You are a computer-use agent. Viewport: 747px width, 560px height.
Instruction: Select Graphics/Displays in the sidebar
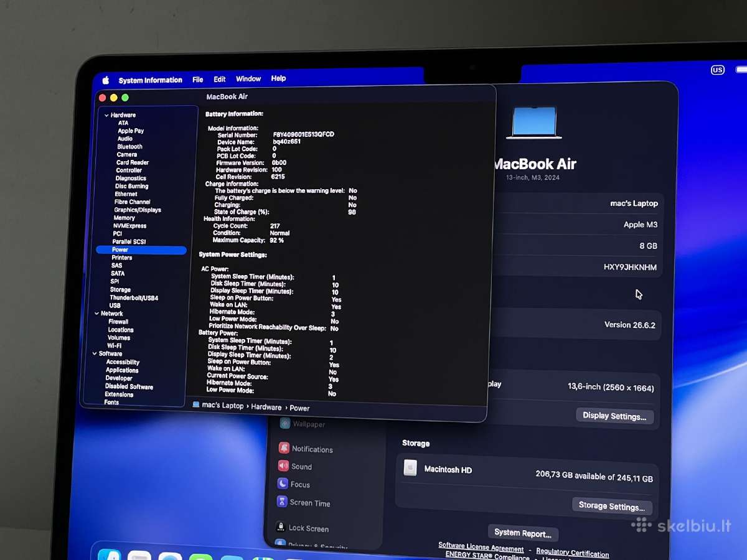(x=138, y=210)
